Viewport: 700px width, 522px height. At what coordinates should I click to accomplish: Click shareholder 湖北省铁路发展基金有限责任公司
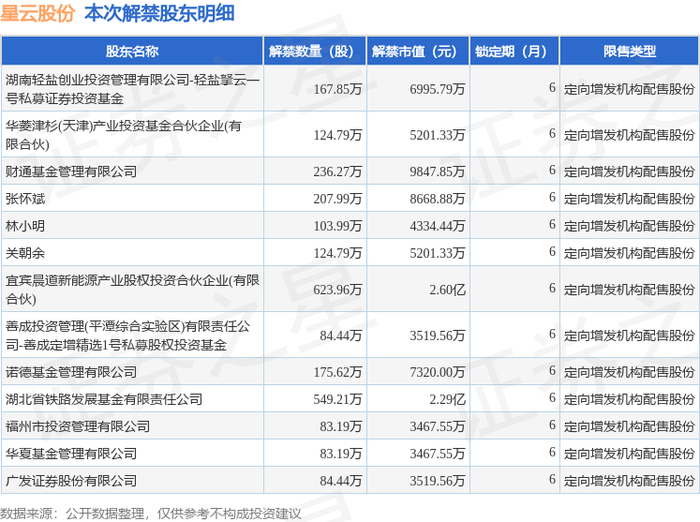click(104, 399)
